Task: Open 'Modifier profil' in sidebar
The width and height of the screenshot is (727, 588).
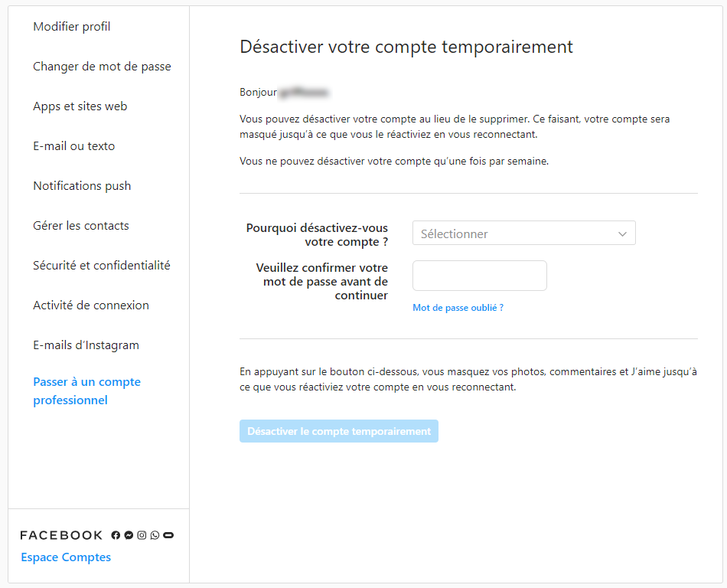Action: 72,27
